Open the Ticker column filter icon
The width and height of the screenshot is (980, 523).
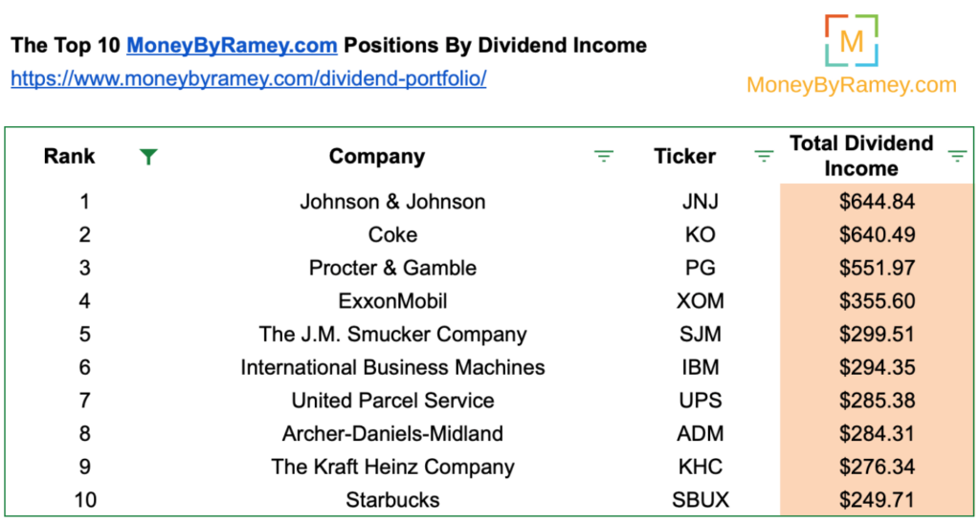tap(764, 156)
